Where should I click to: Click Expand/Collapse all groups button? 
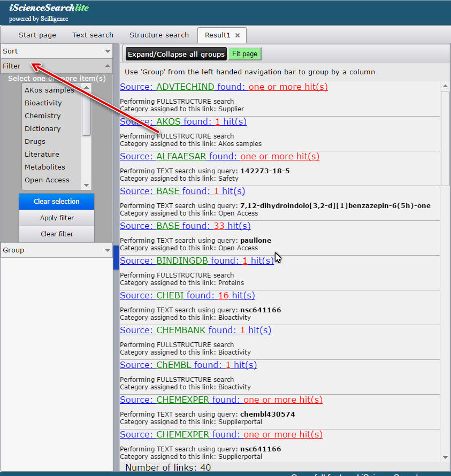click(176, 54)
